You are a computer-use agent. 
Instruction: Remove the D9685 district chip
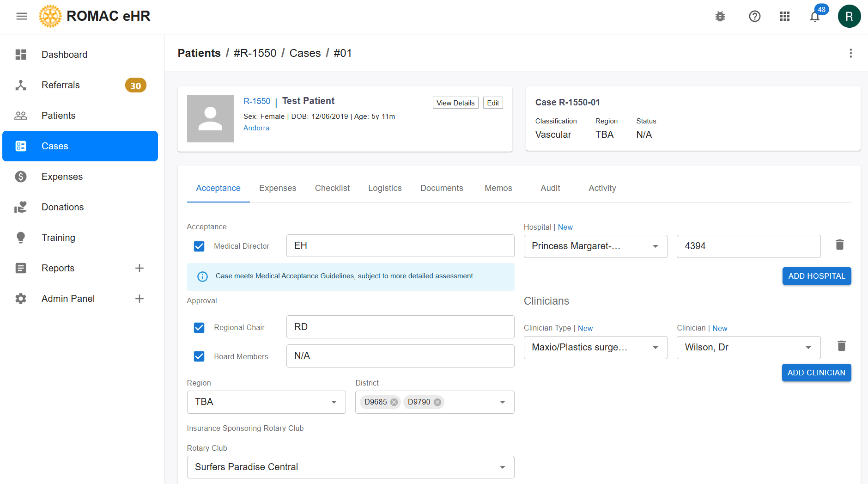(394, 402)
